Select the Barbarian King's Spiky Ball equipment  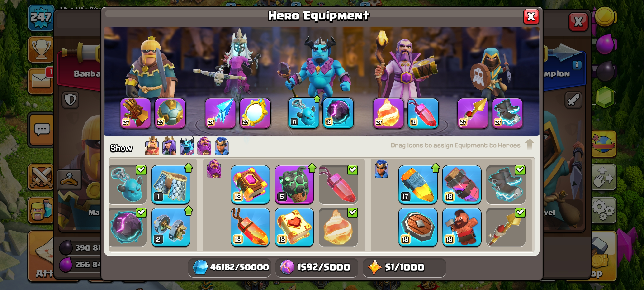pyautogui.click(x=170, y=113)
